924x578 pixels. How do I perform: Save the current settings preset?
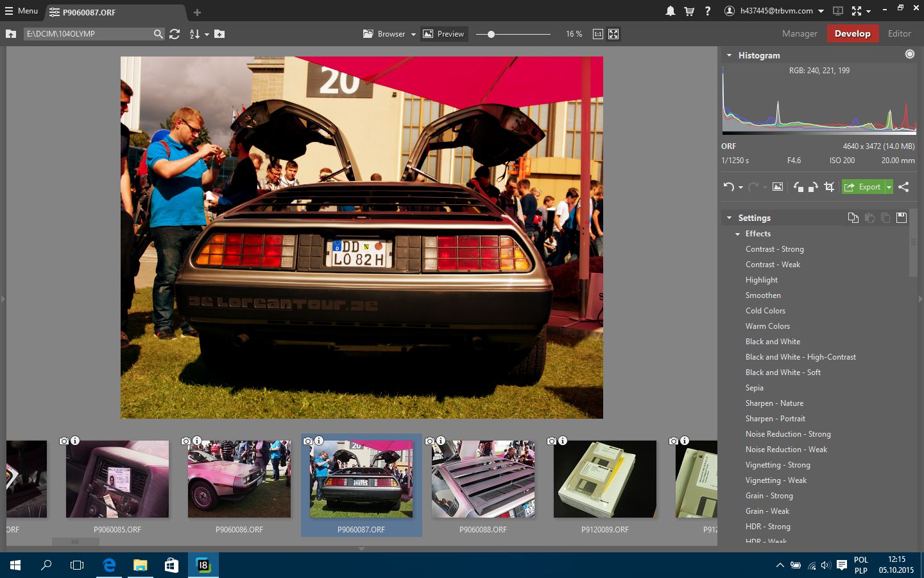[901, 218]
